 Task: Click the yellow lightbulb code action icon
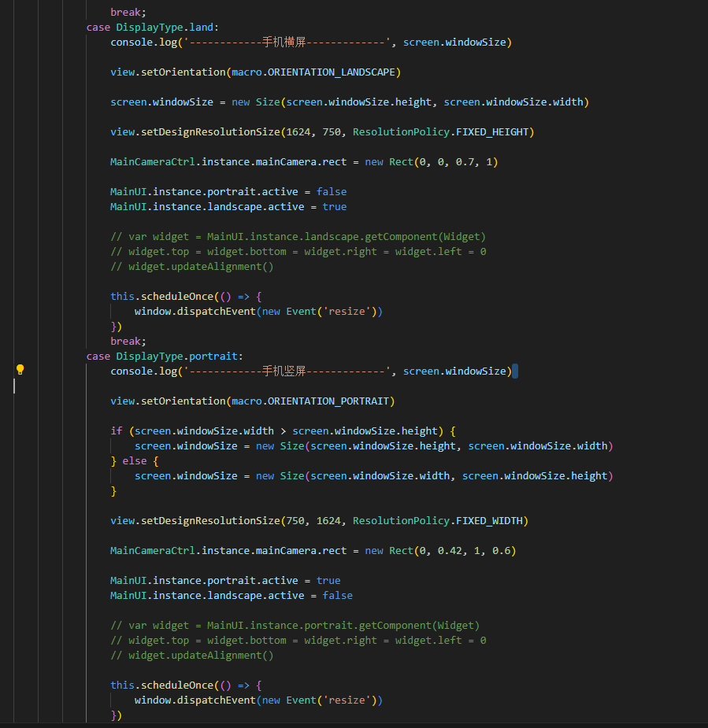point(20,370)
